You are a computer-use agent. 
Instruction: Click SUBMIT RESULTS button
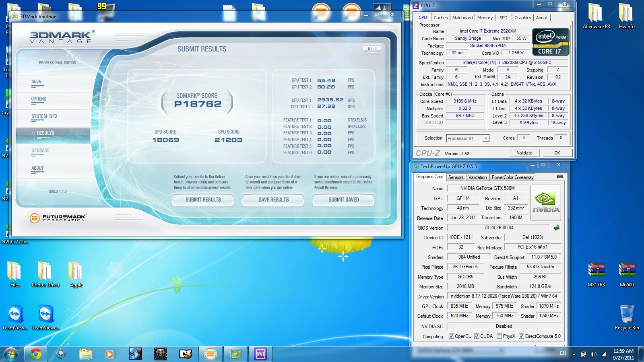[x=203, y=200]
